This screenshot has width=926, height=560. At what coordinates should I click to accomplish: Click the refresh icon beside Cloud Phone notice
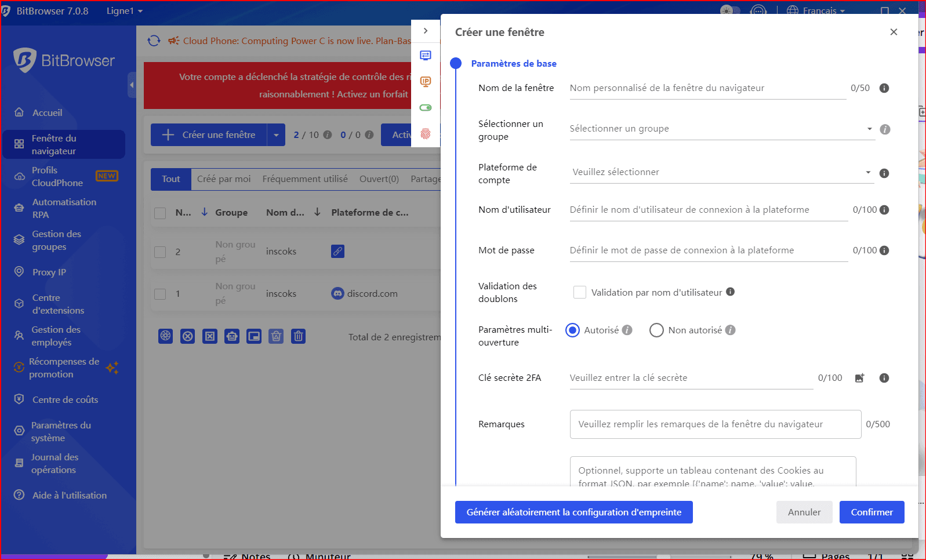154,41
